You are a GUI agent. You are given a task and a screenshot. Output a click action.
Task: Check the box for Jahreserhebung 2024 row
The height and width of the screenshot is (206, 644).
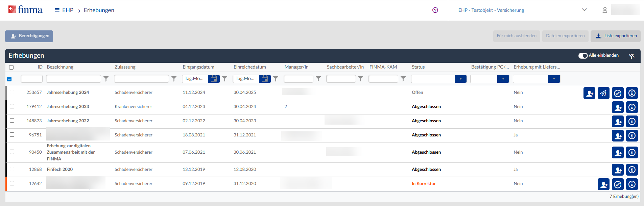point(12,92)
